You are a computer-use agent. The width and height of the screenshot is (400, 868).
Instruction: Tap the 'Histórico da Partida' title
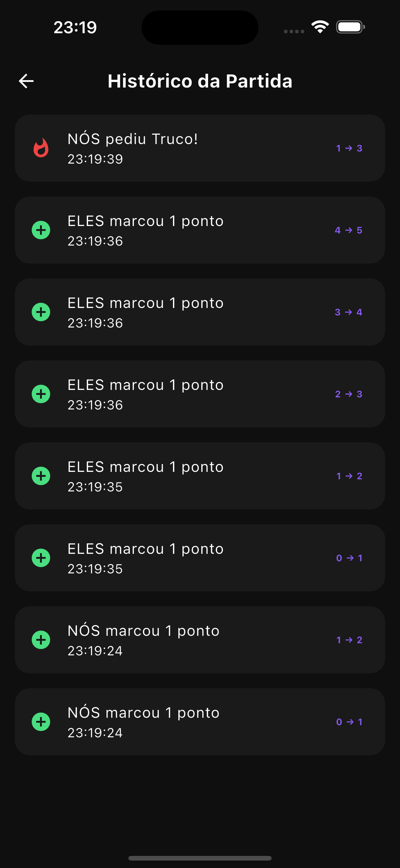[x=200, y=81]
